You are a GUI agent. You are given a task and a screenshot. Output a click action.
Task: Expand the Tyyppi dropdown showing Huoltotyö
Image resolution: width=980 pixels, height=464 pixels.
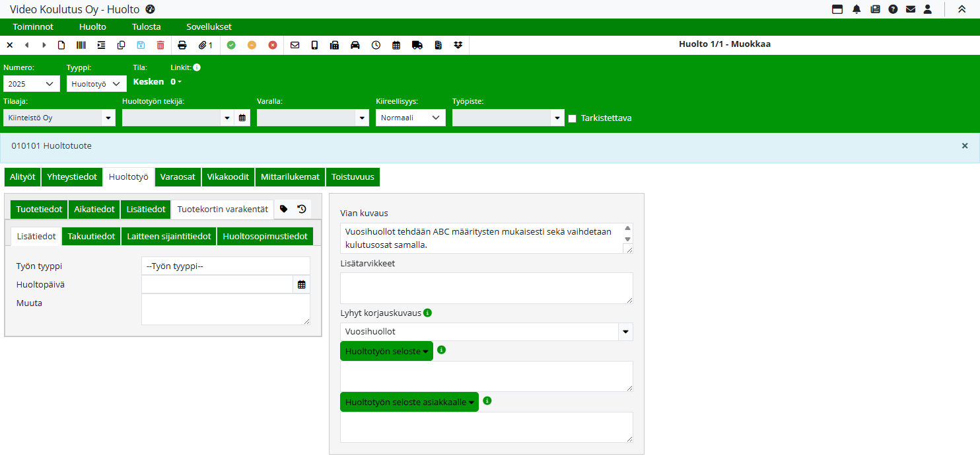tap(96, 84)
